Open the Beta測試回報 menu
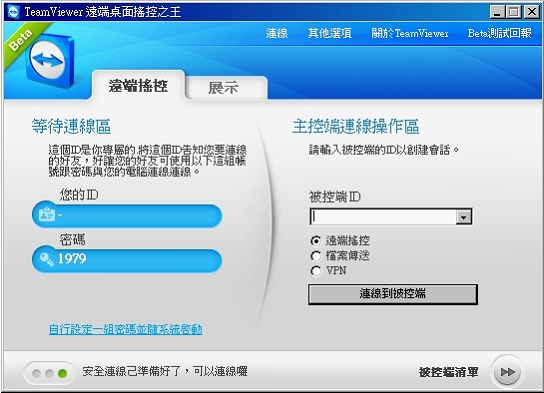The image size is (544, 393). (499, 33)
